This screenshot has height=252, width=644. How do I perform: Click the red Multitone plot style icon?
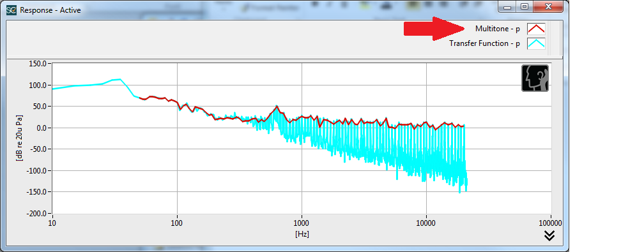(536, 29)
